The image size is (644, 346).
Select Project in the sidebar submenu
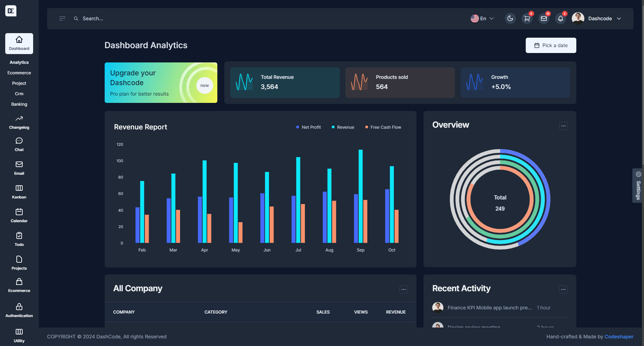(x=19, y=83)
